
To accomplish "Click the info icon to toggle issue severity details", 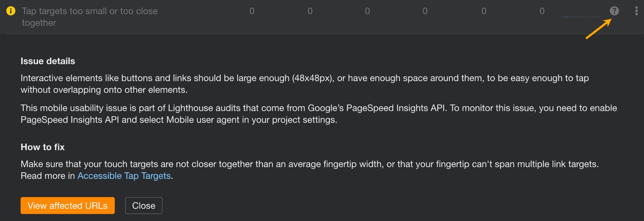I will pyautogui.click(x=10, y=11).
